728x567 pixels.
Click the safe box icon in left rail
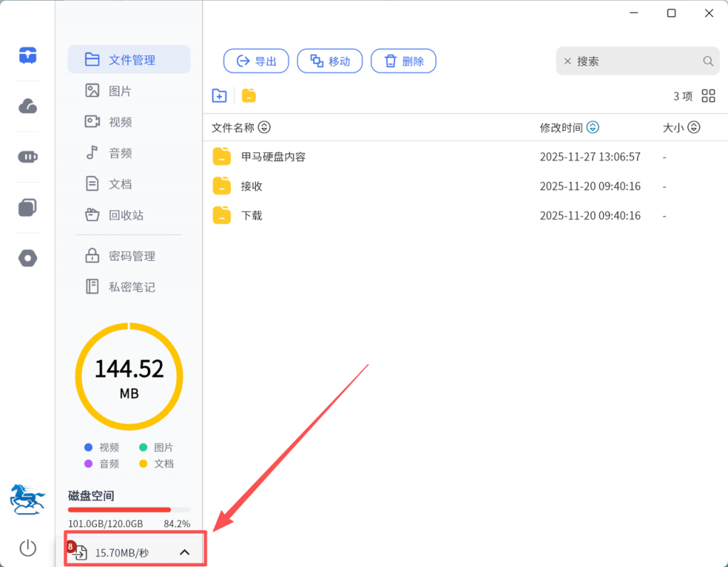(x=28, y=55)
